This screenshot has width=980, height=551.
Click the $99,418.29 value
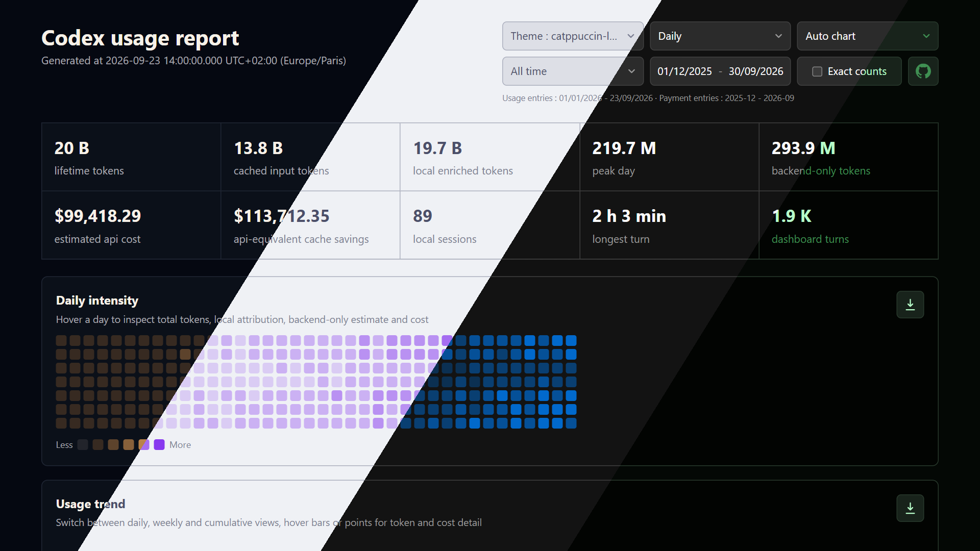coord(98,216)
